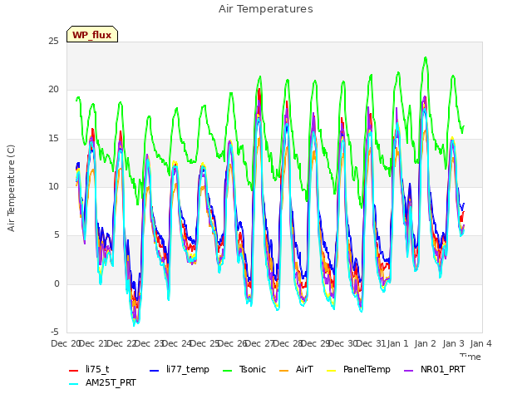Click the li77_temp legend entry
The image size is (532, 399).
[x=180, y=369]
